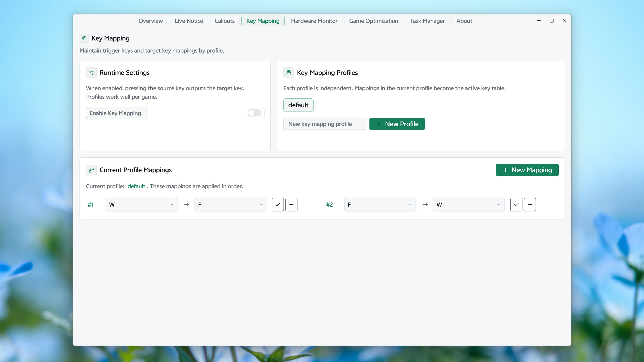This screenshot has width=644, height=362.
Task: Open the Callouts tab
Action: tap(224, 21)
